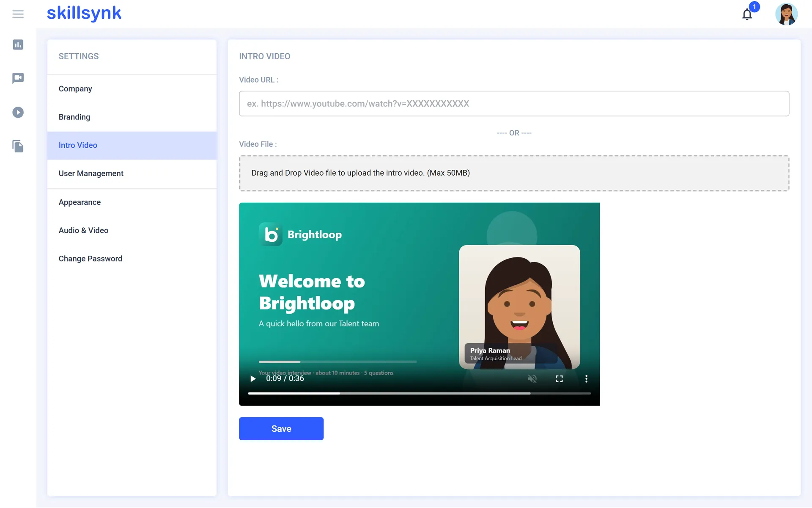812x508 pixels.
Task: Open Appearance settings
Action: tap(132, 202)
